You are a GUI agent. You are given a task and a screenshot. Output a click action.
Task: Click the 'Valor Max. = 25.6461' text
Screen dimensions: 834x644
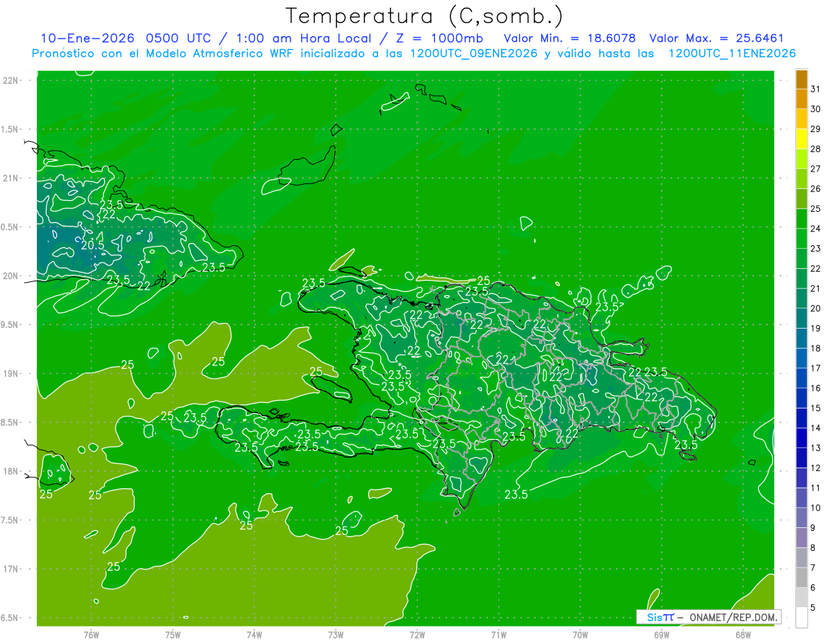[x=717, y=38]
